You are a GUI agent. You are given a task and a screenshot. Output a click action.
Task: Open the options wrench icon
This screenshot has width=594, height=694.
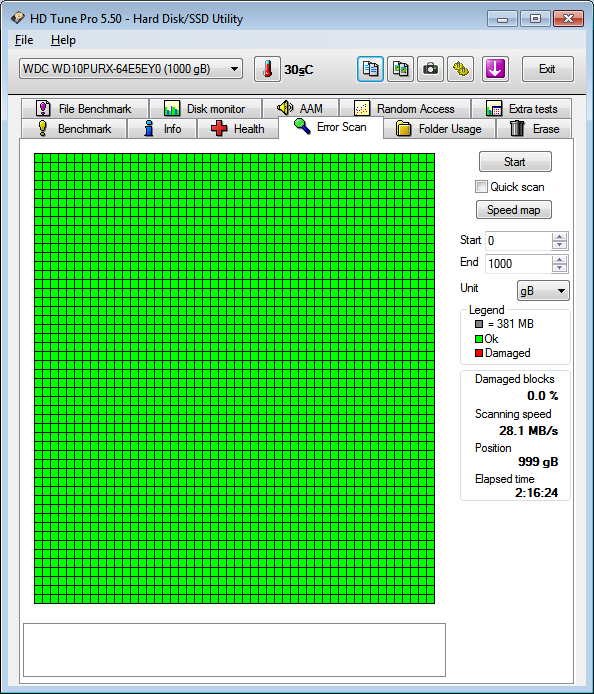pos(460,69)
